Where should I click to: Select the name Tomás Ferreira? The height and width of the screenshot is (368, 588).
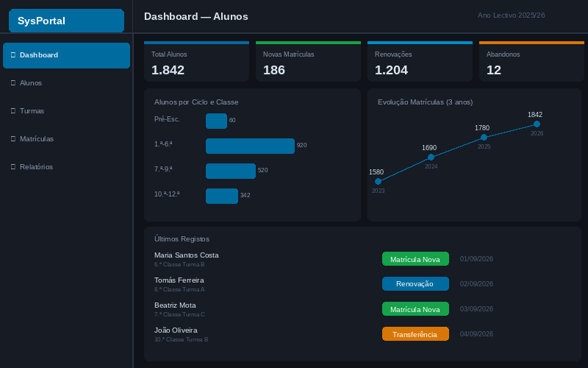tap(179, 280)
